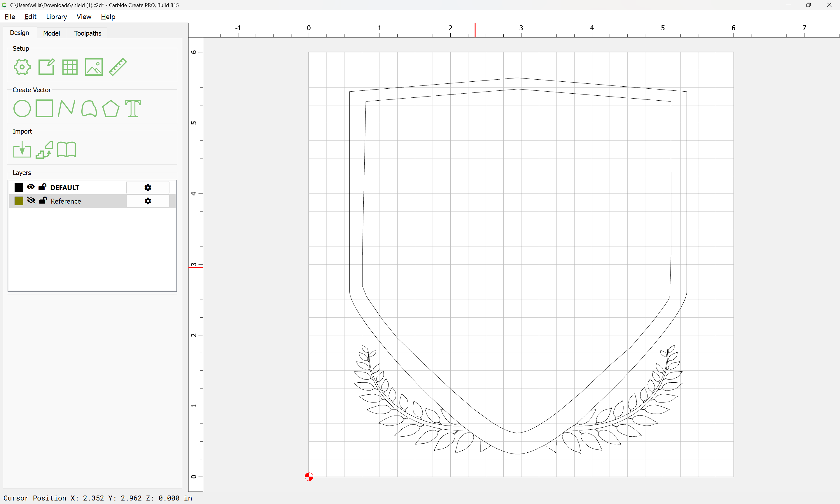Click the document edit setup icon
840x504 pixels.
pos(46,67)
